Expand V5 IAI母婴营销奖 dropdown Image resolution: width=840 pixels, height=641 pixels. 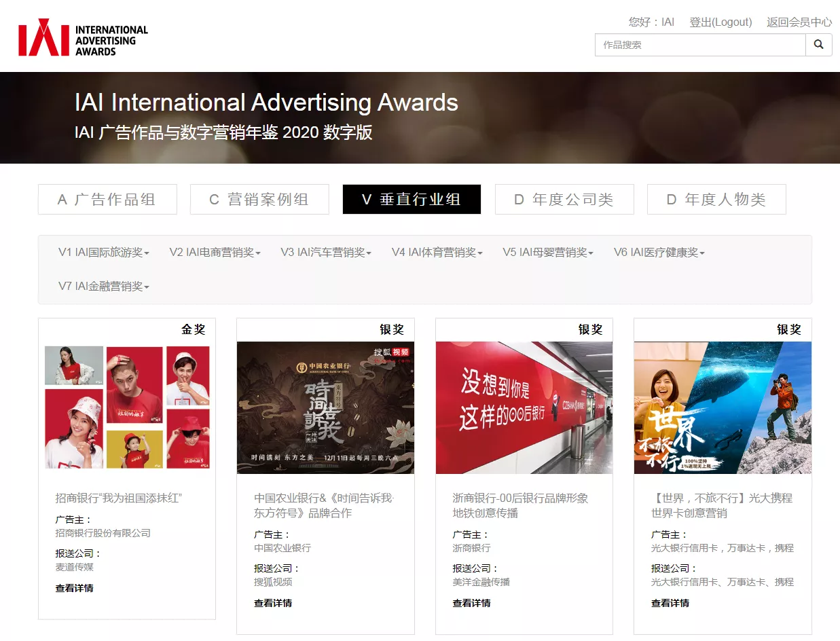tap(548, 253)
